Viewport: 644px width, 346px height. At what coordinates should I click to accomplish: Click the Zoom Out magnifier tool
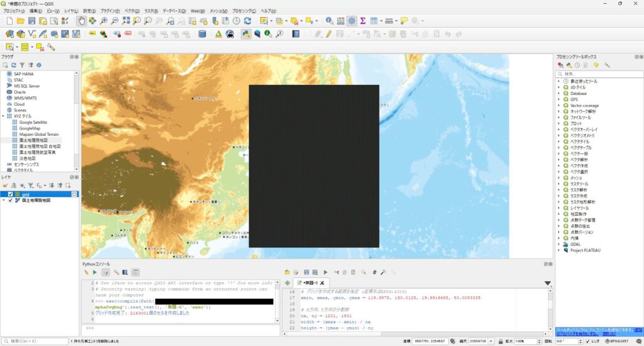(x=114, y=21)
